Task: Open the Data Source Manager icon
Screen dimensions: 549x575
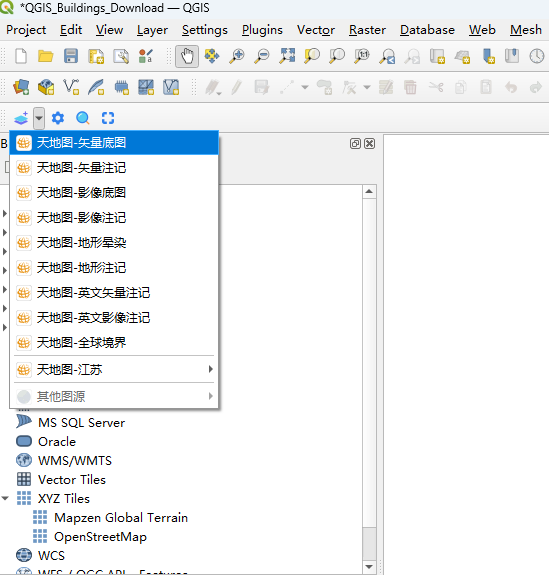Action: tap(21, 87)
